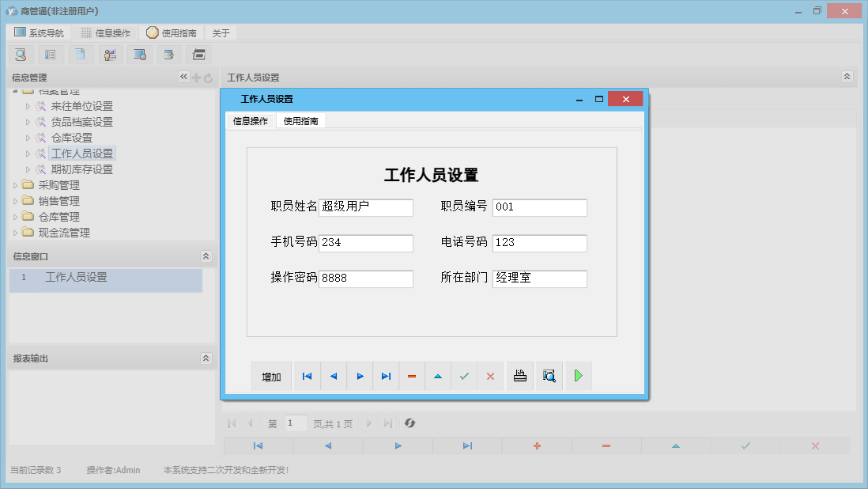Click the preview/find icon beside the print button
Screen dimensions: 868x489
point(549,376)
